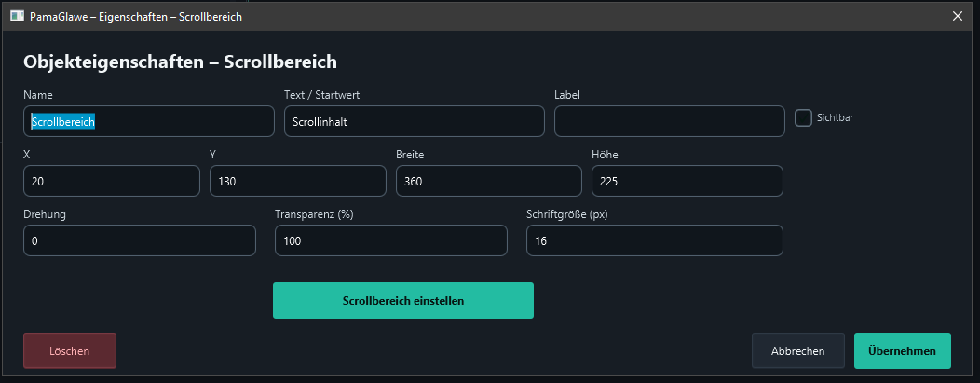980x383 pixels.
Task: Apply changes with Übernehmen button
Action: 903,350
